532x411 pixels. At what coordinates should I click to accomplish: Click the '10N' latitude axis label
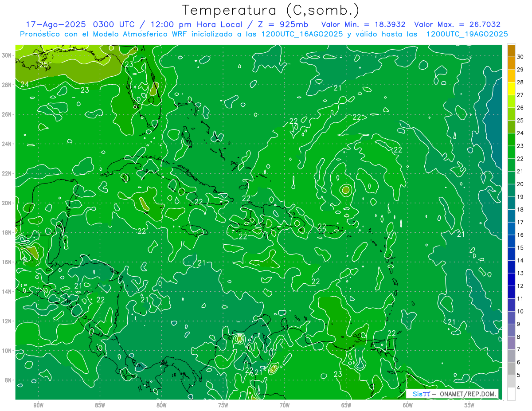[x=7, y=350]
